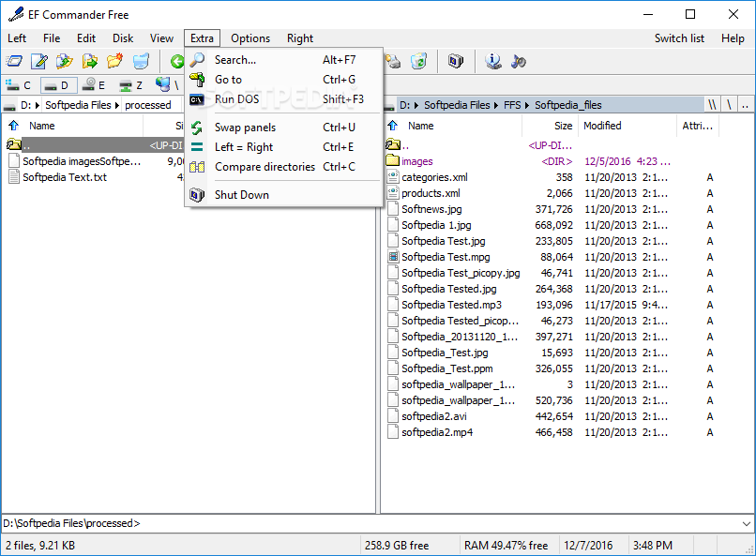Click the Info toolbar icon
This screenshot has width=756, height=556.
click(492, 61)
